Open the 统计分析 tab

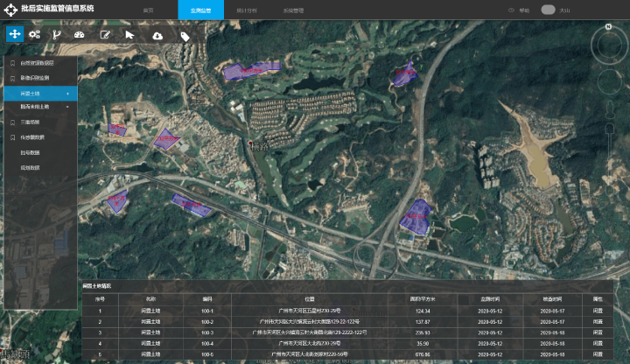tap(248, 10)
